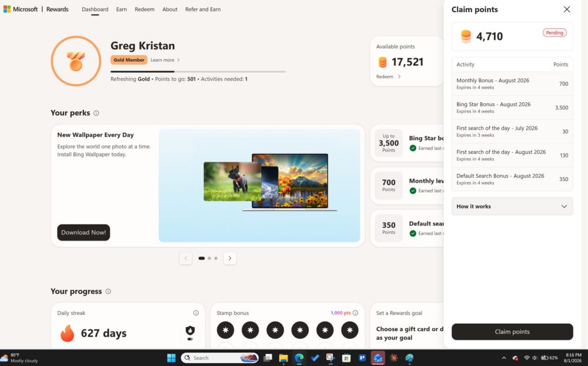
Task: Open the Bing Star bonus perk card
Action: coord(407,143)
